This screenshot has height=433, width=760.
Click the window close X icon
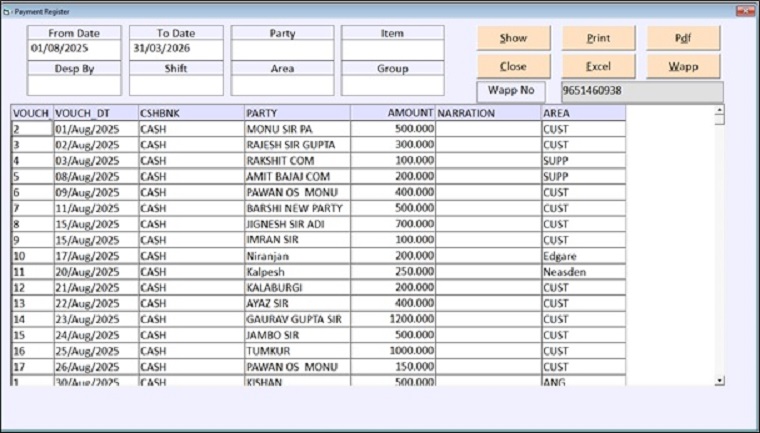tap(745, 11)
